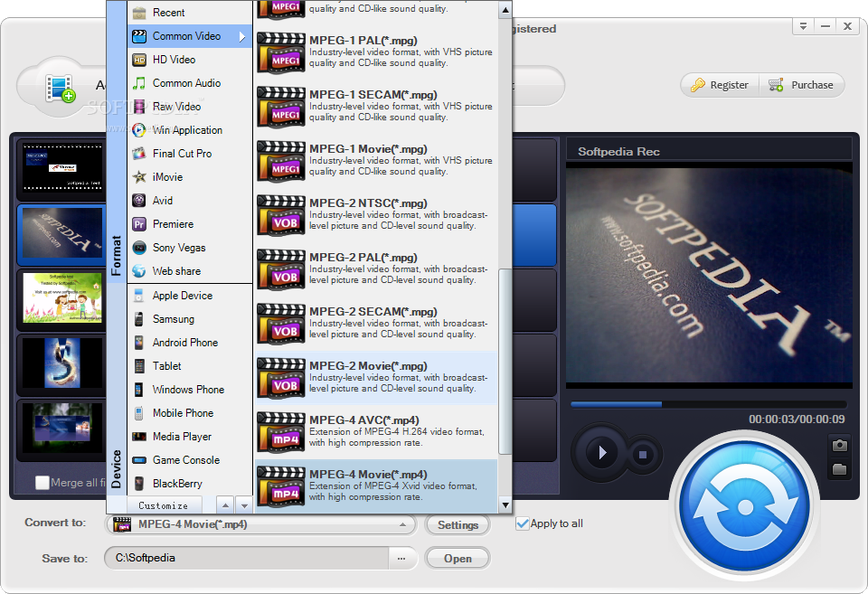Choose the BlackBerry category

click(x=190, y=484)
